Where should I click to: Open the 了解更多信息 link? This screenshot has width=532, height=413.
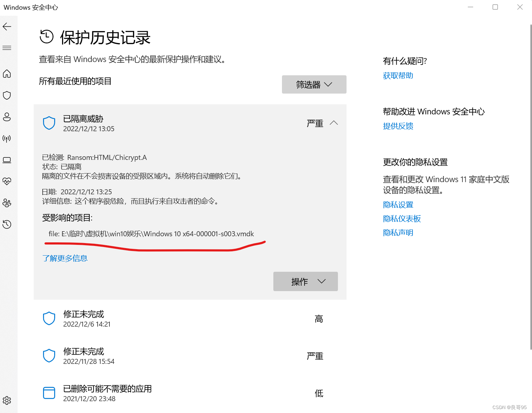(x=65, y=258)
